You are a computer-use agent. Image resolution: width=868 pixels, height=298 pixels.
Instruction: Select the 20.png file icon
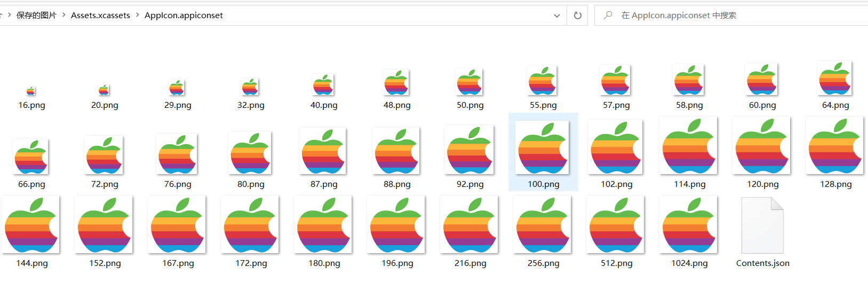104,90
